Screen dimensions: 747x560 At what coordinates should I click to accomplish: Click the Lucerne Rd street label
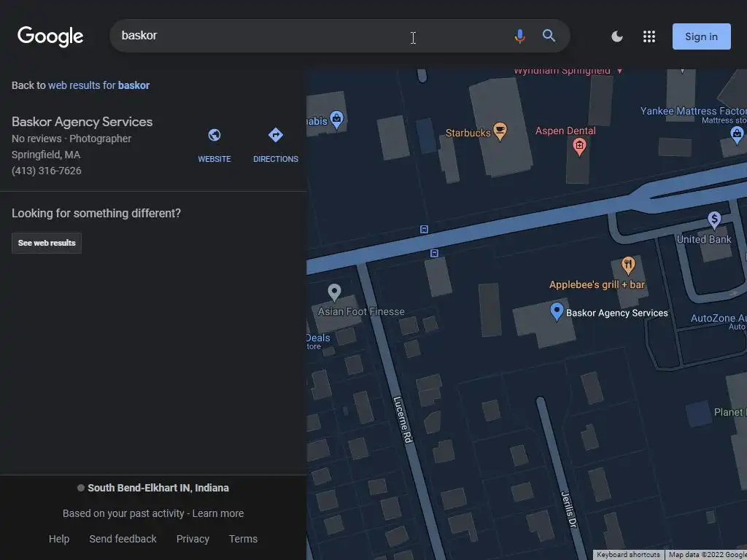(403, 420)
